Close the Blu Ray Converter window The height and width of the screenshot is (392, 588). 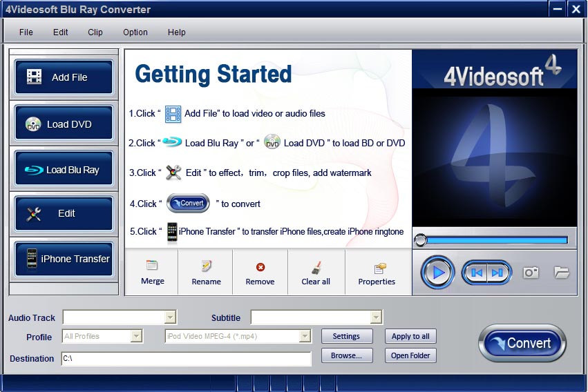[x=576, y=8]
